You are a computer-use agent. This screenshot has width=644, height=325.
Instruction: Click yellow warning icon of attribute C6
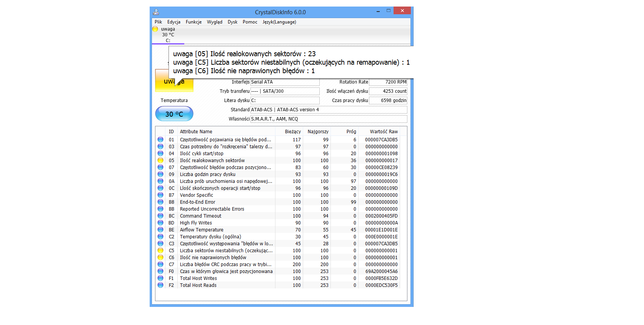click(160, 257)
